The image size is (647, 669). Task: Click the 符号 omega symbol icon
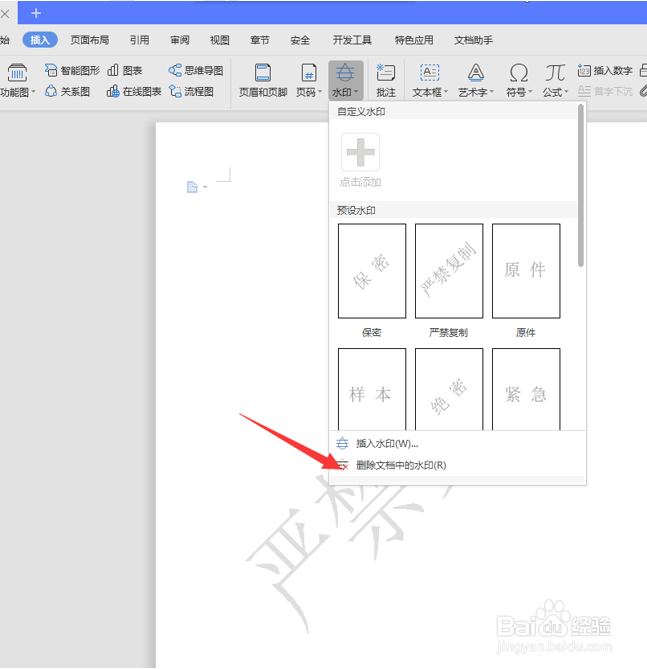click(x=519, y=73)
